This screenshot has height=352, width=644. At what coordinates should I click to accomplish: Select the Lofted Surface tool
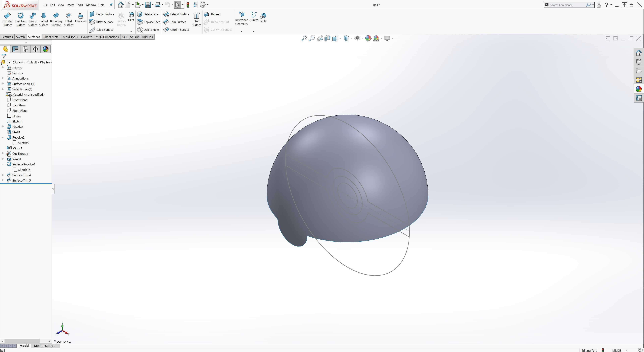pyautogui.click(x=44, y=19)
